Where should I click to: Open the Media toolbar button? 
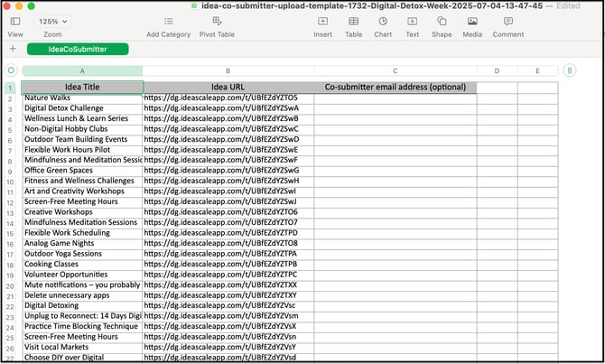471,21
